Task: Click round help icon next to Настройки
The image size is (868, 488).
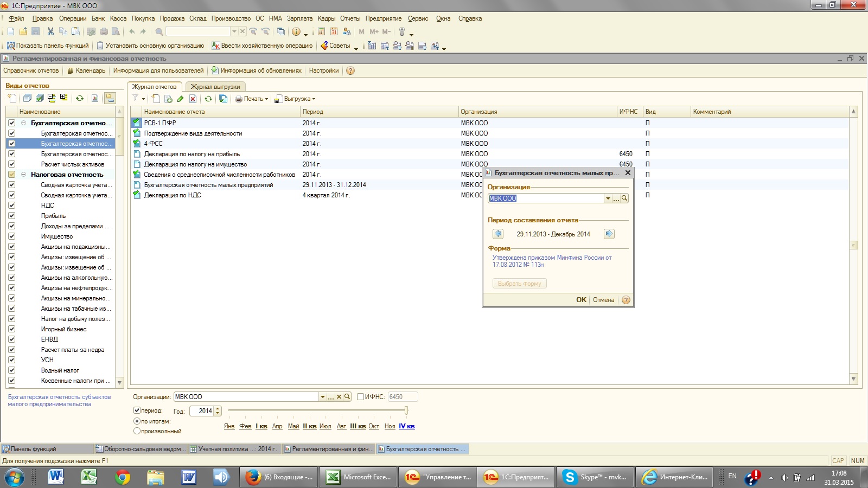Action: point(350,70)
